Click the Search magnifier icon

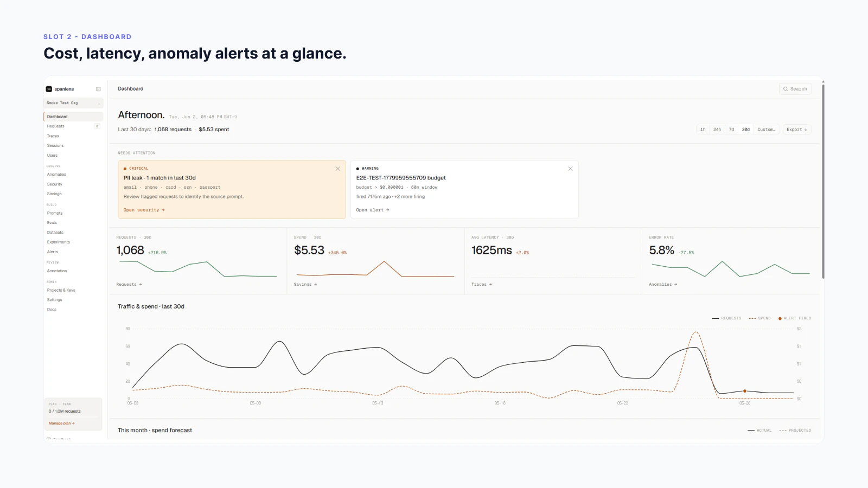(786, 89)
